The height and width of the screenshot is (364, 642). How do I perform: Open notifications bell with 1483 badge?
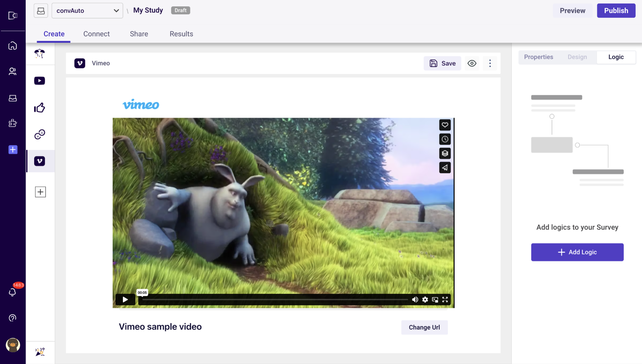13,292
